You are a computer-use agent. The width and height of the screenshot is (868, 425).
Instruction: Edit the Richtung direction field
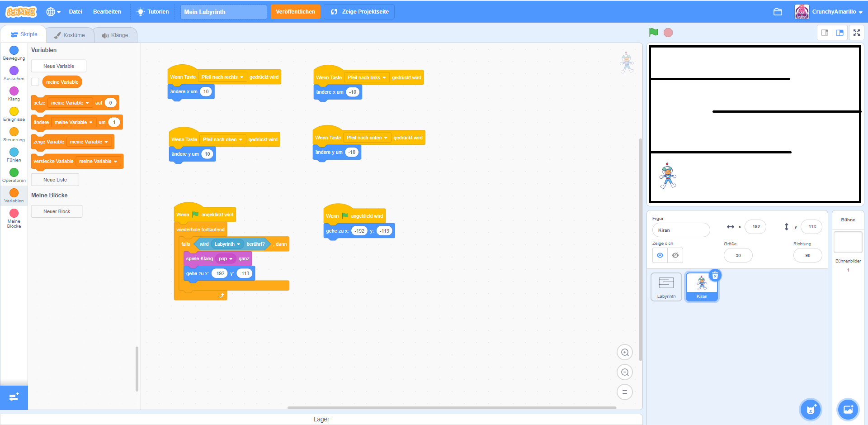tap(808, 255)
